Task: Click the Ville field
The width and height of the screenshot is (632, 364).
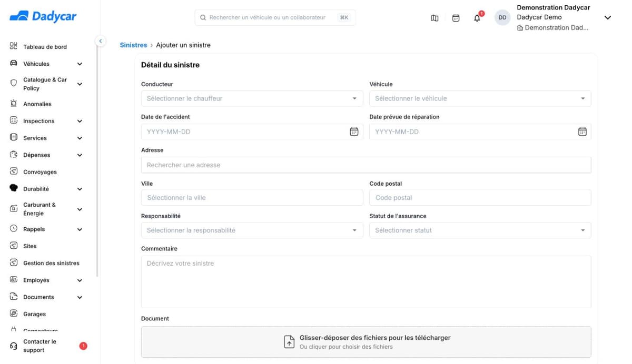Action: coord(252,198)
